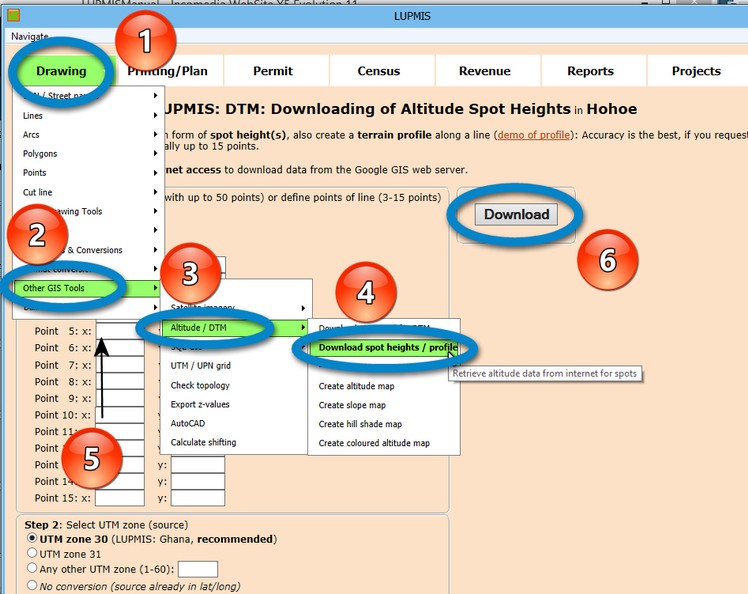This screenshot has height=594, width=748.
Task: Select UTM zone 31 radio button
Action: tap(32, 553)
